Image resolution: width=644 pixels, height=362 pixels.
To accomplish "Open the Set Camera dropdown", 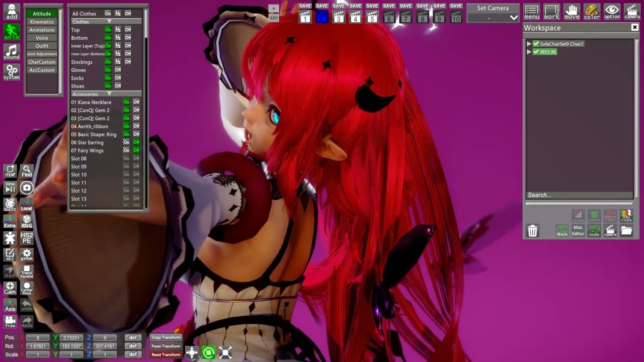I will tap(493, 18).
